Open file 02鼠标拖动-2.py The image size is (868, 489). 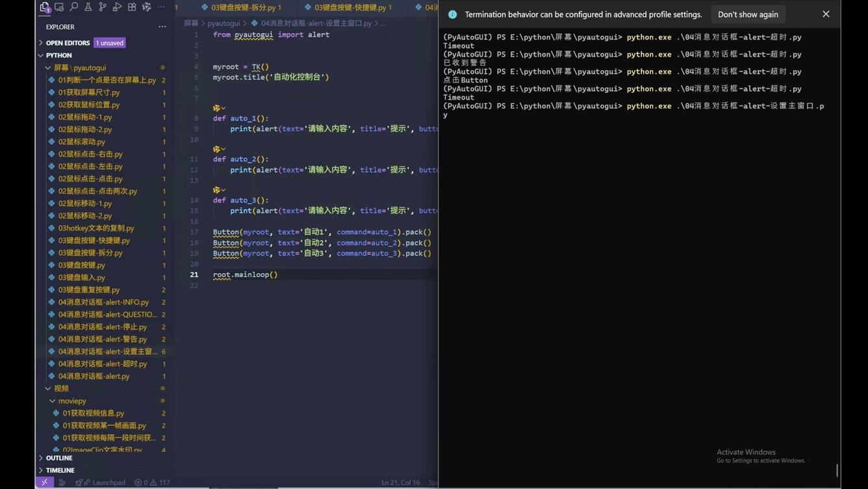(85, 129)
